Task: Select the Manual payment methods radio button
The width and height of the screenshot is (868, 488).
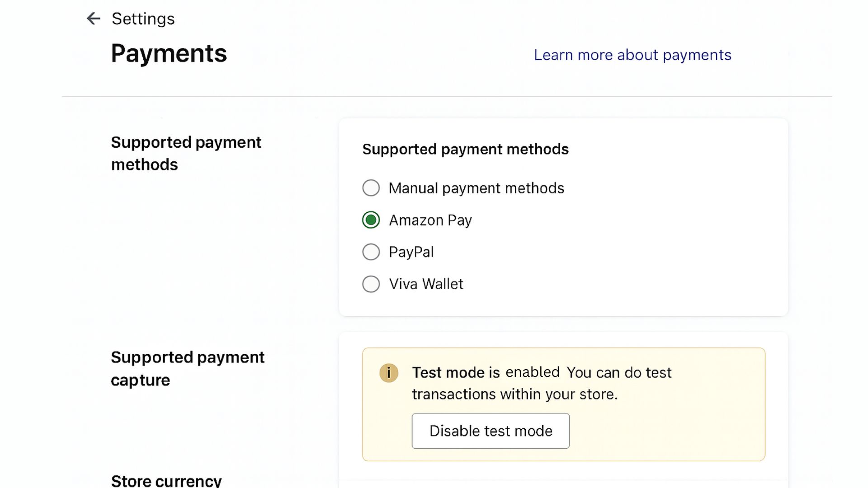Action: tap(371, 188)
